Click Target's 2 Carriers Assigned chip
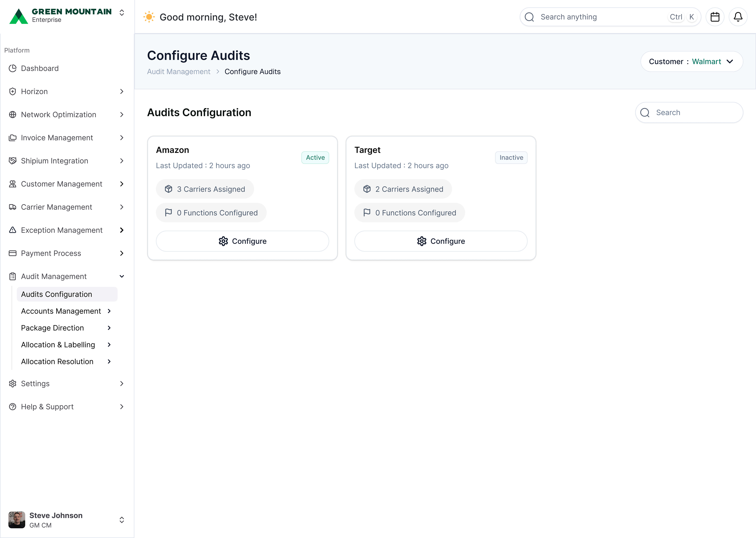The image size is (756, 538). pyautogui.click(x=403, y=189)
